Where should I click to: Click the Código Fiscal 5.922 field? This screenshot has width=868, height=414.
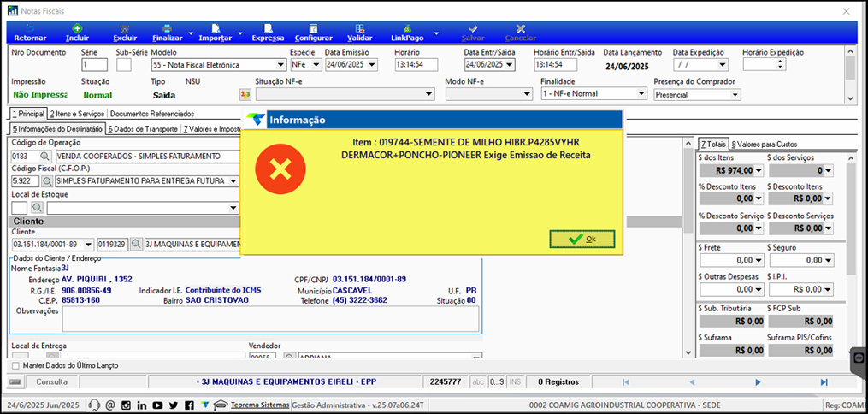coord(26,181)
